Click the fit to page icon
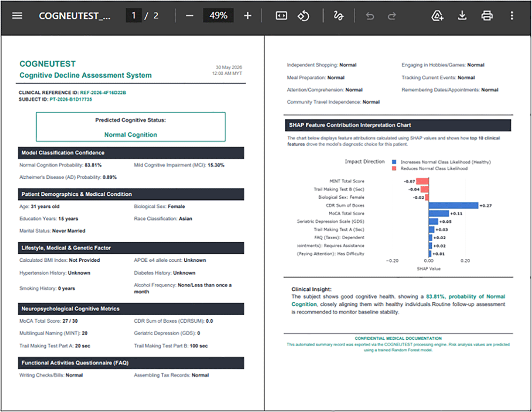The width and height of the screenshot is (532, 412). (x=281, y=16)
